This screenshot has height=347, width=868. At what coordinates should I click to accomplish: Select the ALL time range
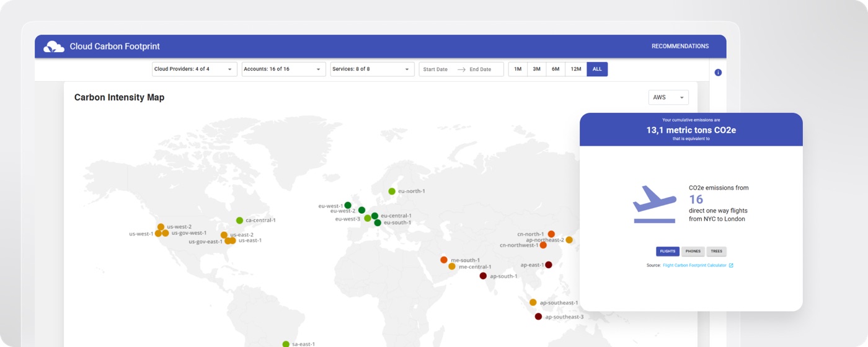tap(597, 69)
